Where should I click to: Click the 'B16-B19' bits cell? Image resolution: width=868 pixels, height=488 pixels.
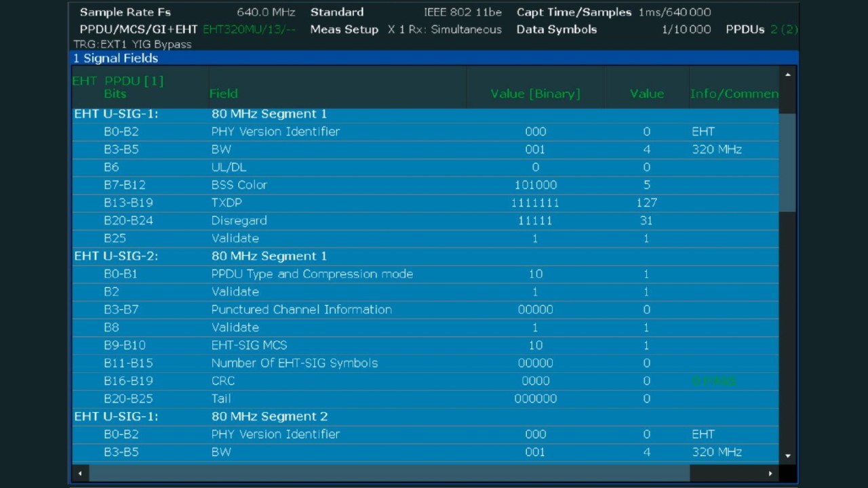tap(128, 381)
